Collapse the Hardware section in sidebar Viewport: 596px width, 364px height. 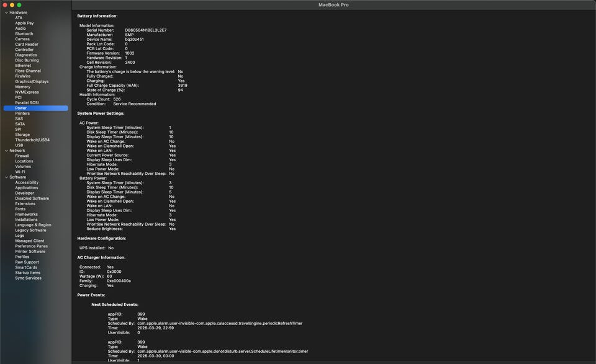point(6,12)
